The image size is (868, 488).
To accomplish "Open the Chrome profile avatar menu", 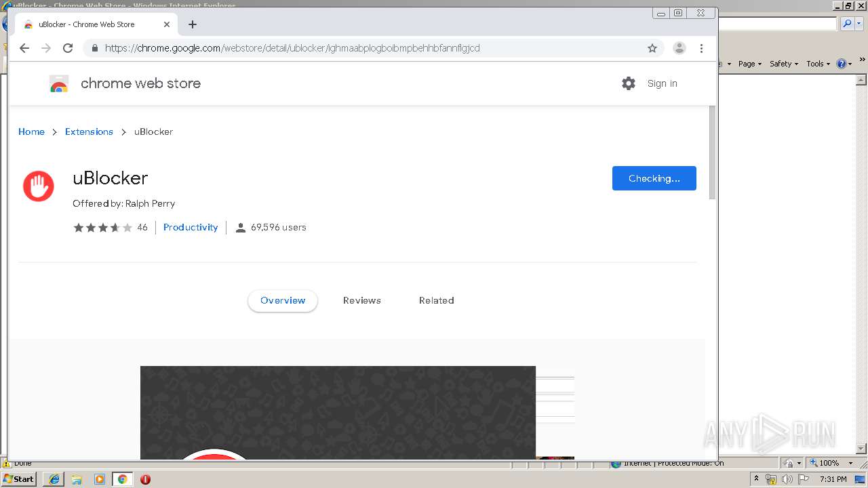I will (x=679, y=48).
